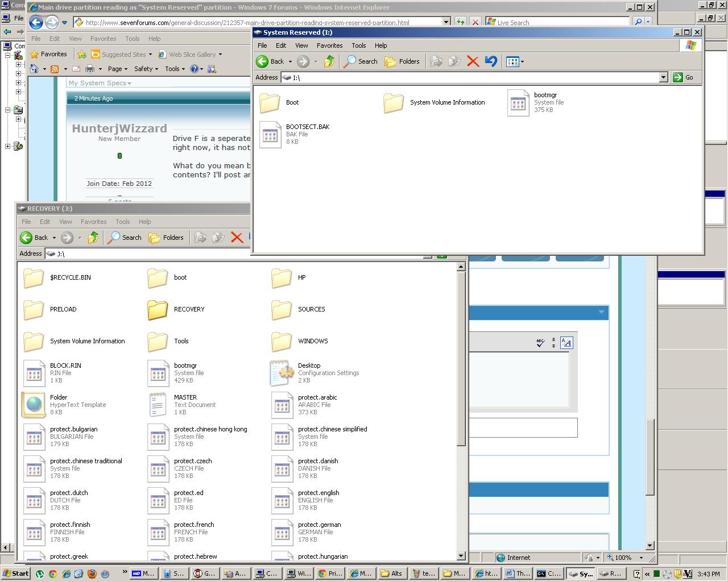The width and height of the screenshot is (728, 582).
Task: Click the Internet Explorer URL address field
Action: click(263, 23)
